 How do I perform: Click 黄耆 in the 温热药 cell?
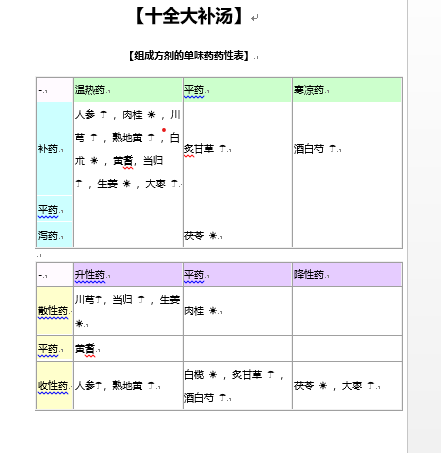(x=123, y=161)
